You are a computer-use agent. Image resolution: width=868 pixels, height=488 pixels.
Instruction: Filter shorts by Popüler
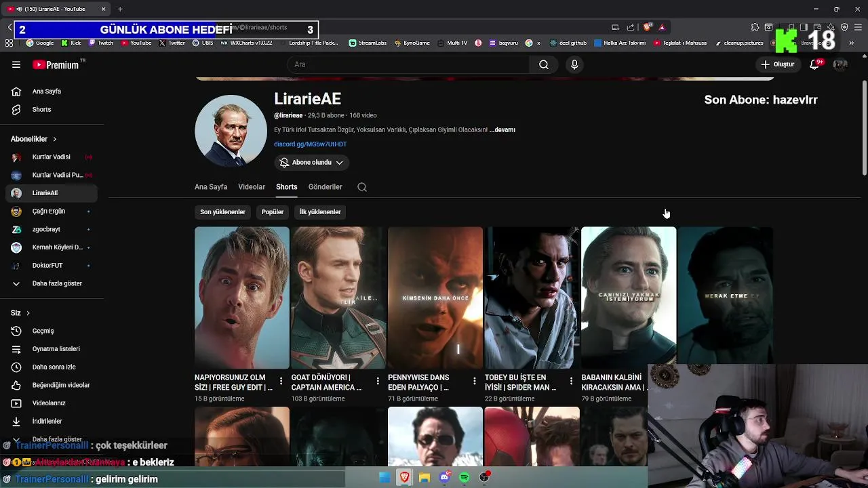(x=273, y=212)
